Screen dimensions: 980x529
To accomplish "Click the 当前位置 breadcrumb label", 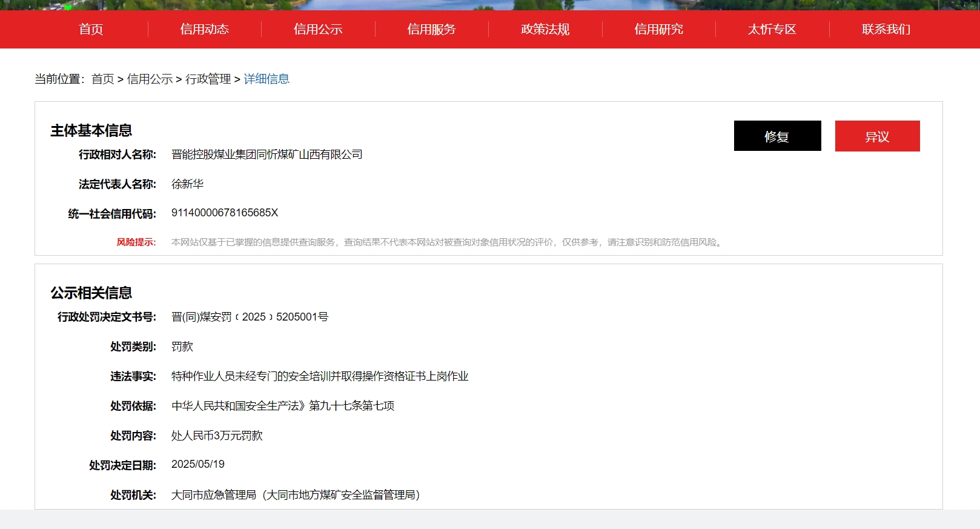I will (59, 79).
